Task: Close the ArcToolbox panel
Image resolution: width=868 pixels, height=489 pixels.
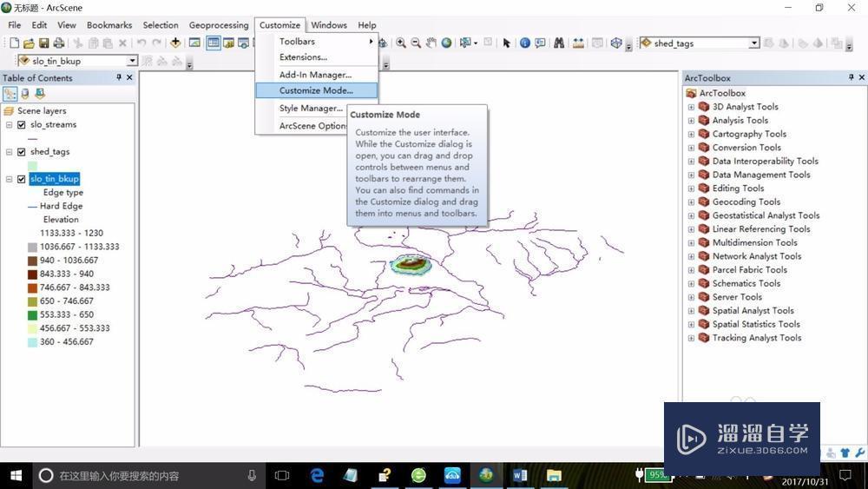Action: pyautogui.click(x=861, y=77)
